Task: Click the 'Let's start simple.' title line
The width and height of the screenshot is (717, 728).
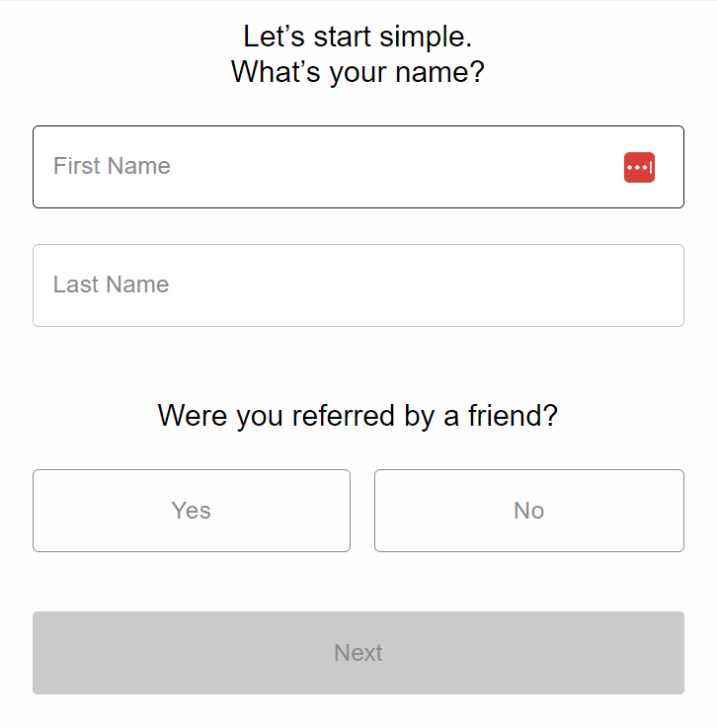Action: tap(358, 37)
